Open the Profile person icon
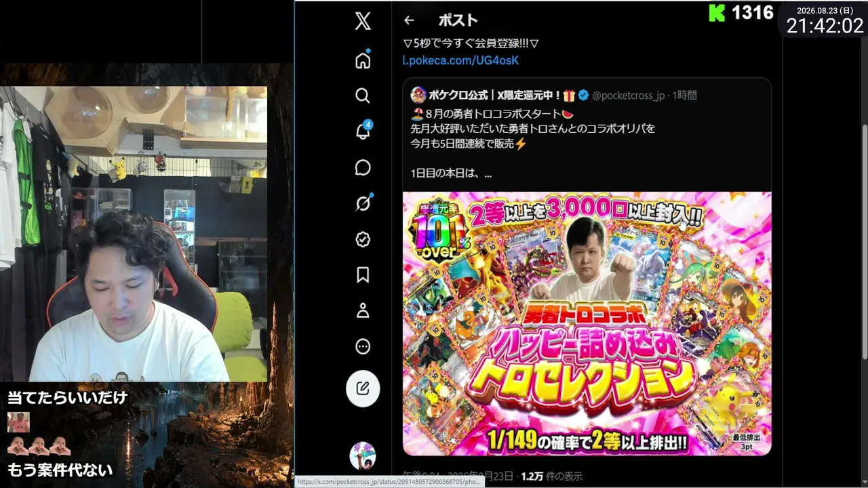 363,311
